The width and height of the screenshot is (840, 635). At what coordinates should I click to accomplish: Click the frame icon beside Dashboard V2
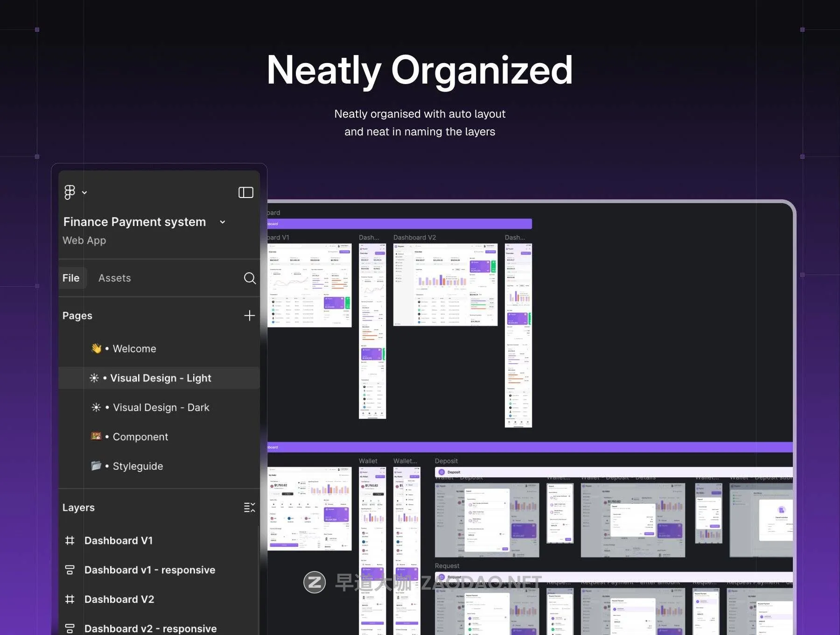point(70,600)
